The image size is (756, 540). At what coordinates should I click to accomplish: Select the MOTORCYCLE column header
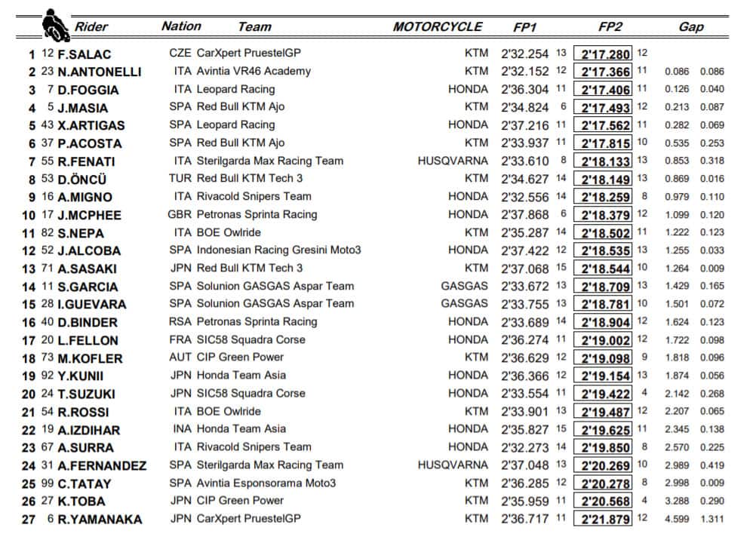coord(438,26)
